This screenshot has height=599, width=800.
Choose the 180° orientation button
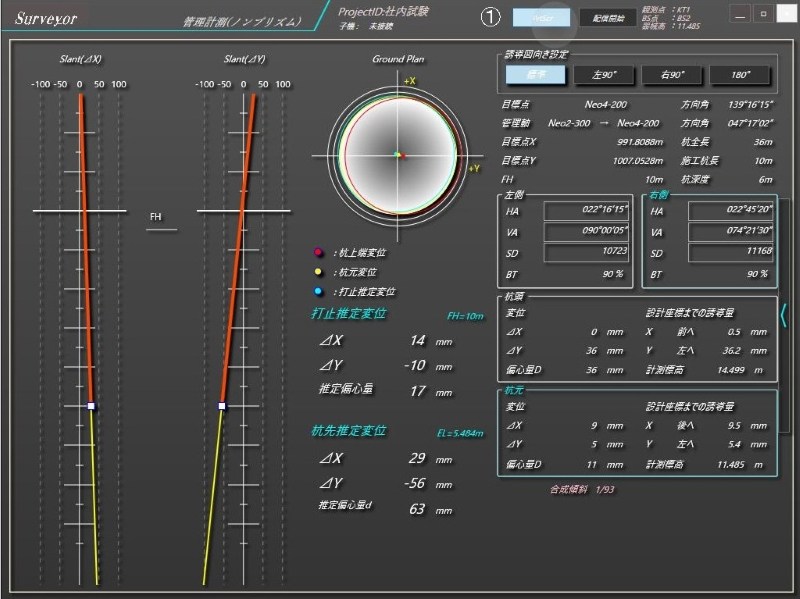[x=740, y=75]
